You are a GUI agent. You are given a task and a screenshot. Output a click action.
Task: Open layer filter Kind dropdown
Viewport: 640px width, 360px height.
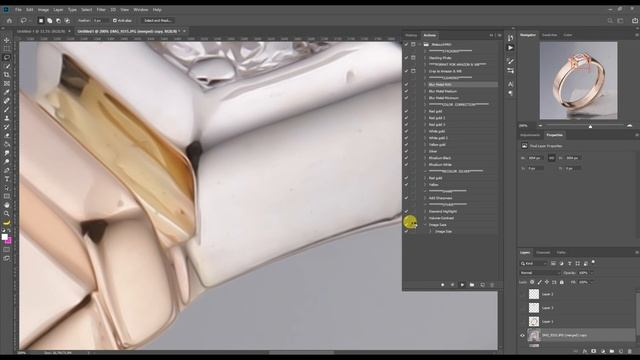pyautogui.click(x=533, y=264)
